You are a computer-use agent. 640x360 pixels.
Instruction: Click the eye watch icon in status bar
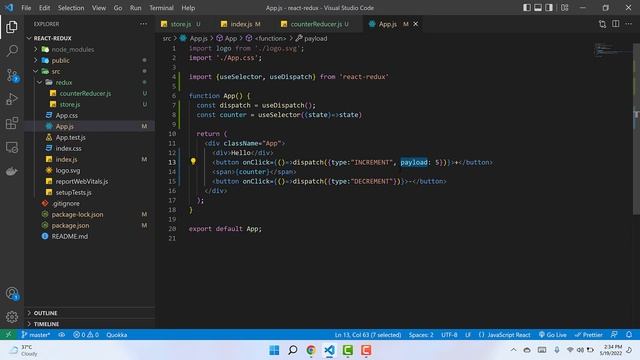(62, 335)
